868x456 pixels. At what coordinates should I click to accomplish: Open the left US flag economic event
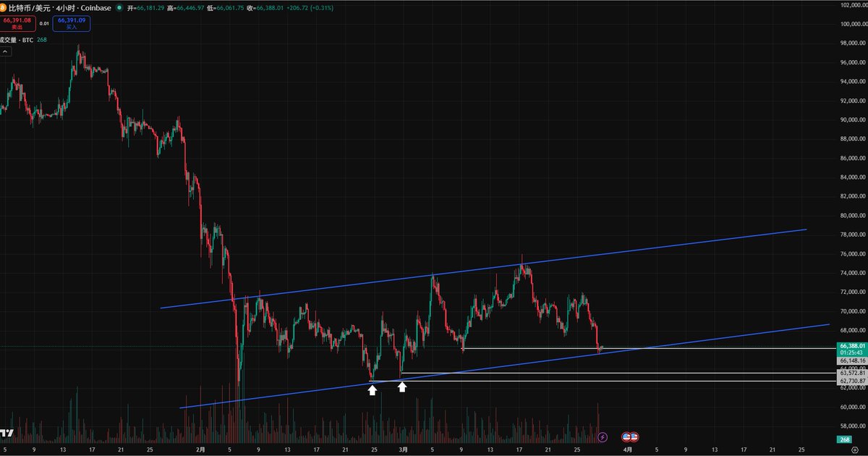(626, 436)
